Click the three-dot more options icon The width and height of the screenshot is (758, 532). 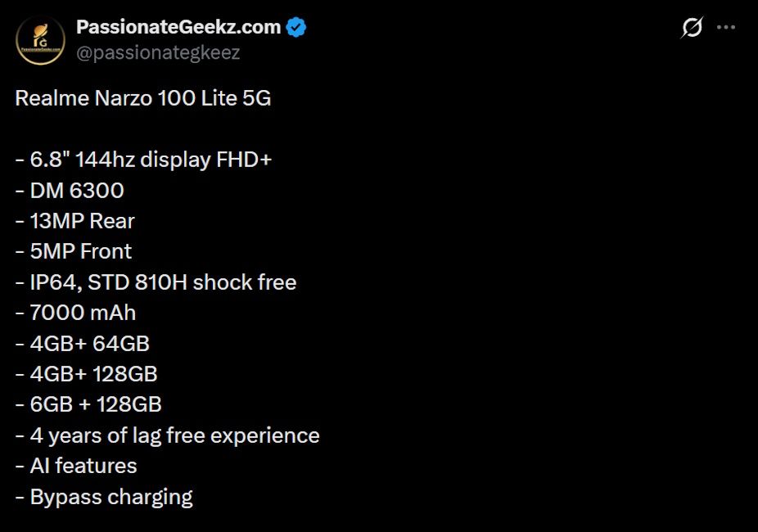pyautogui.click(x=725, y=27)
